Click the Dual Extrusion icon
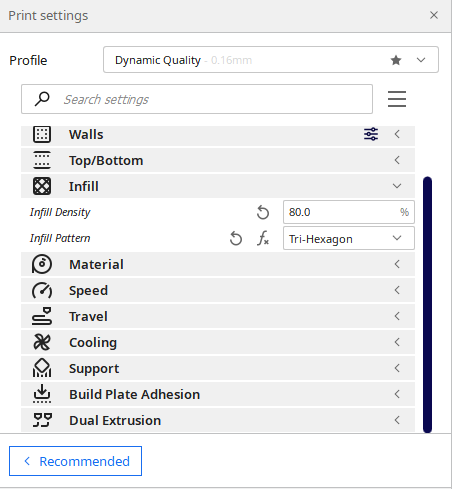Image resolution: width=452 pixels, height=489 pixels. tap(42, 420)
